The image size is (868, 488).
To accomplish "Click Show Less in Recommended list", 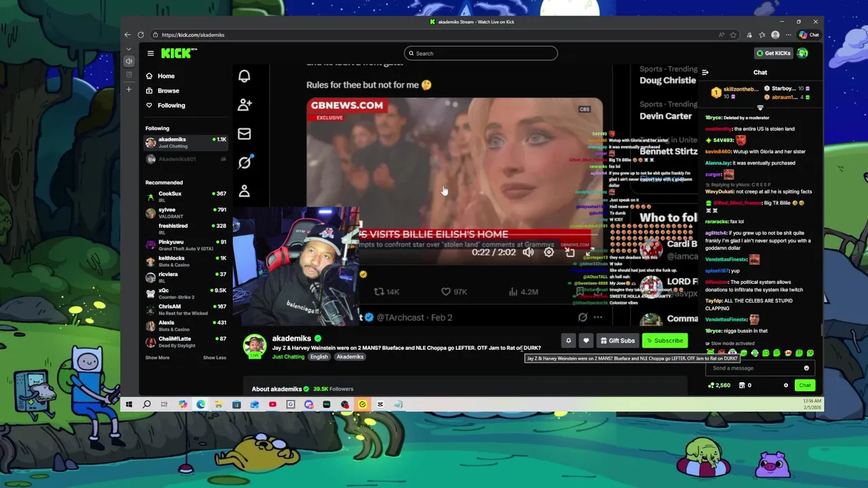I will (214, 357).
